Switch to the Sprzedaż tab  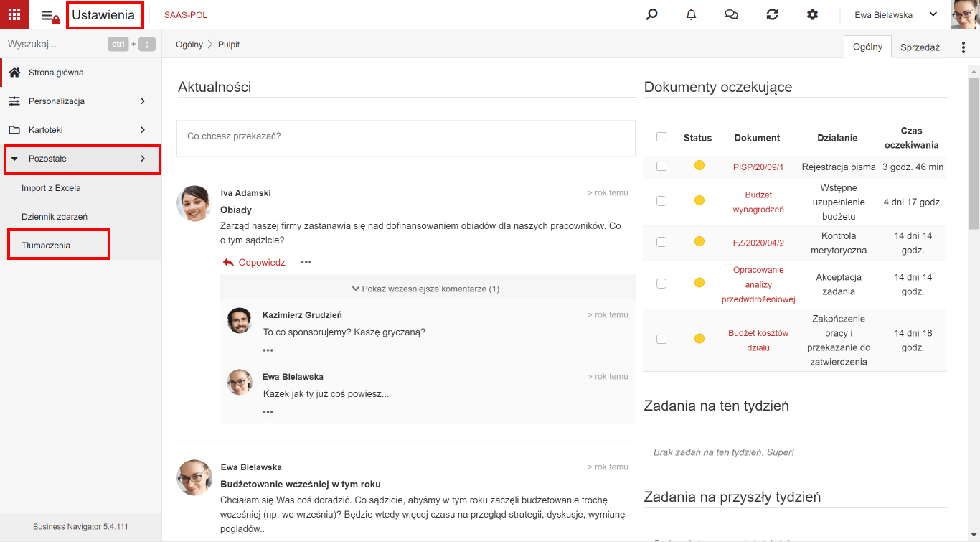[x=920, y=47]
